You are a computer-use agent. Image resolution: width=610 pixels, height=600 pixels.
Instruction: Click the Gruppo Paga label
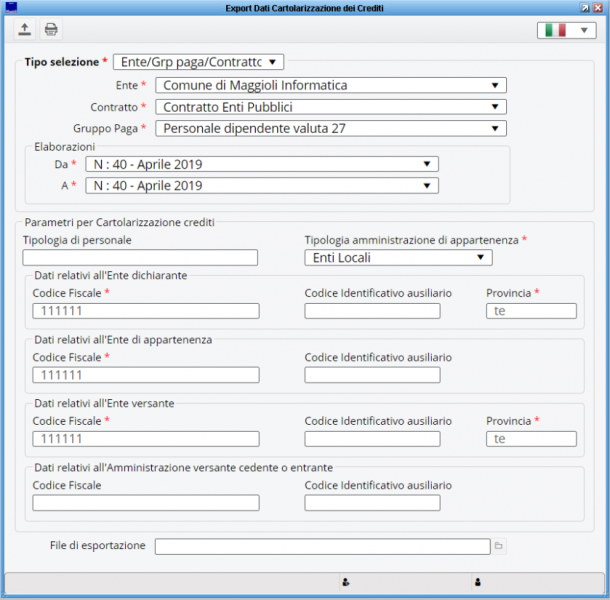coord(105,128)
